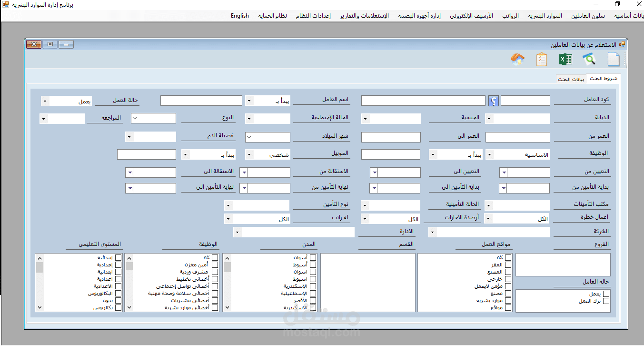The width and height of the screenshot is (644, 346).
Task: Open the الرواتب menu
Action: point(511,16)
